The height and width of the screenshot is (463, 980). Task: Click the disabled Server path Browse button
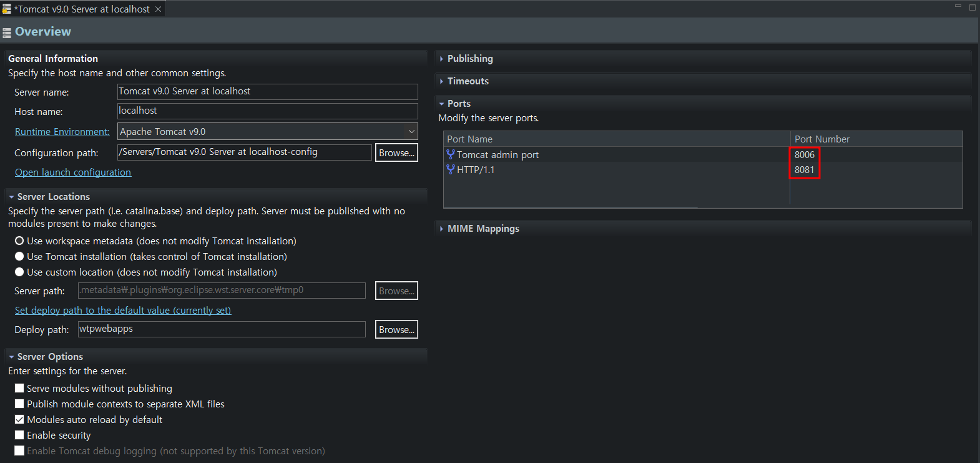tap(396, 291)
